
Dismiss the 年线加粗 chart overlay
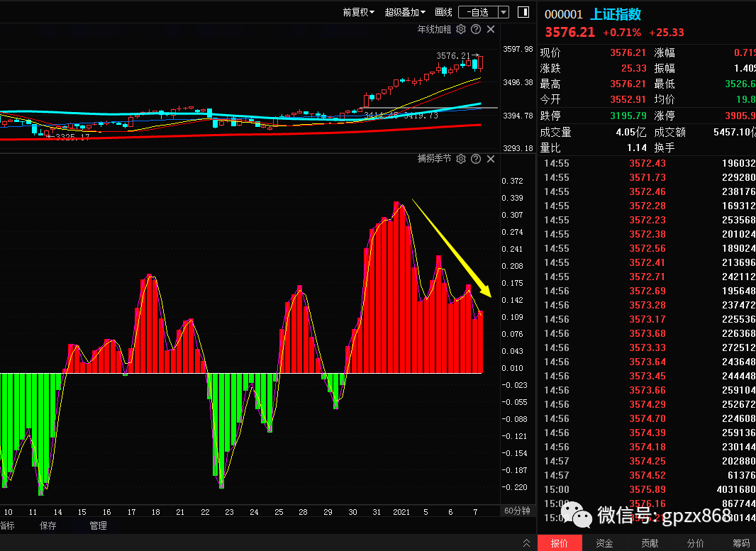(490, 29)
